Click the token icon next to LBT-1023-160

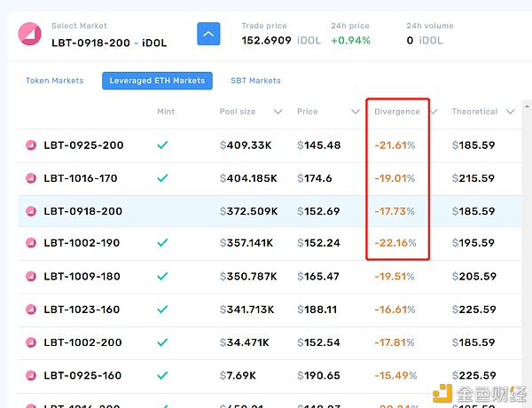(x=32, y=310)
